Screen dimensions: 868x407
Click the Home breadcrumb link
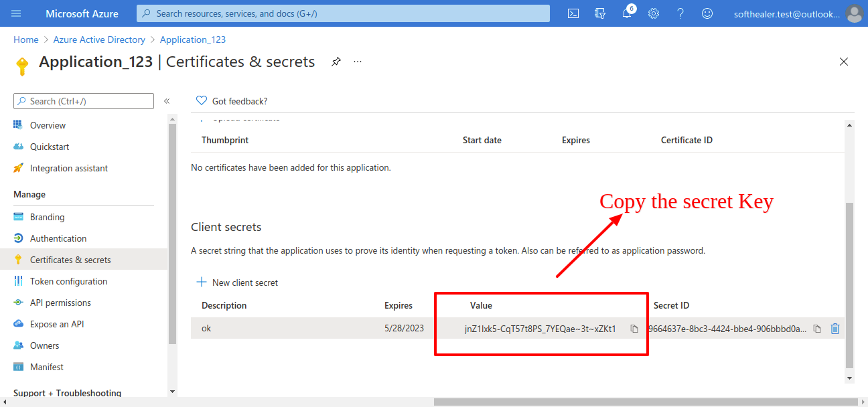(26, 39)
